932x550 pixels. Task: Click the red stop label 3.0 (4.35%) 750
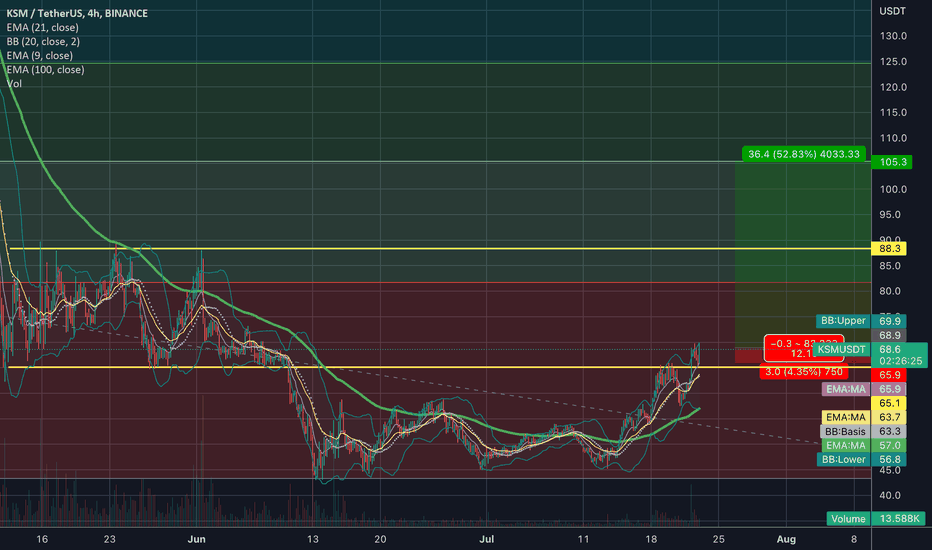tap(804, 372)
